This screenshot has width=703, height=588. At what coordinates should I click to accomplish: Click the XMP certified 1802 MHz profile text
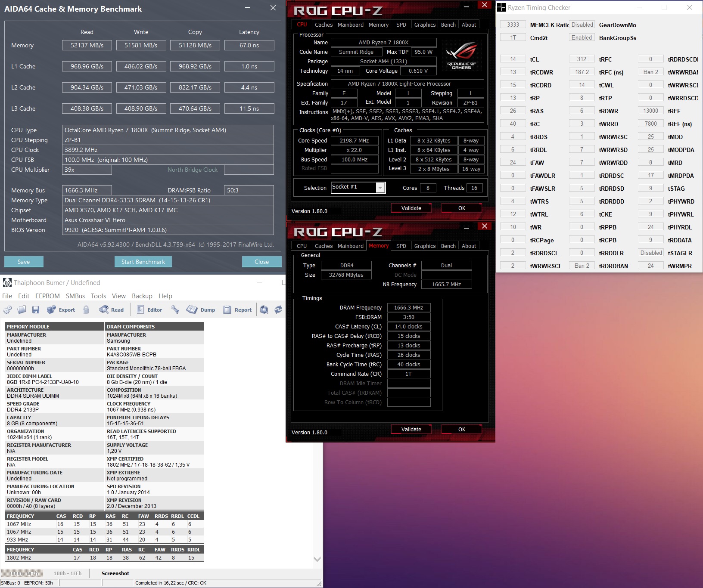pyautogui.click(x=148, y=465)
